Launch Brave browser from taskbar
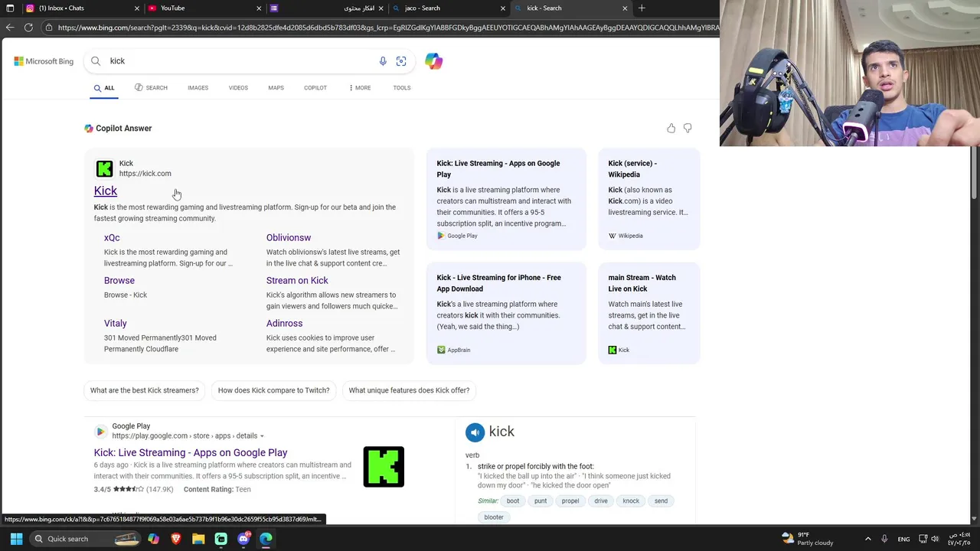This screenshot has height=551, width=980. point(176,539)
